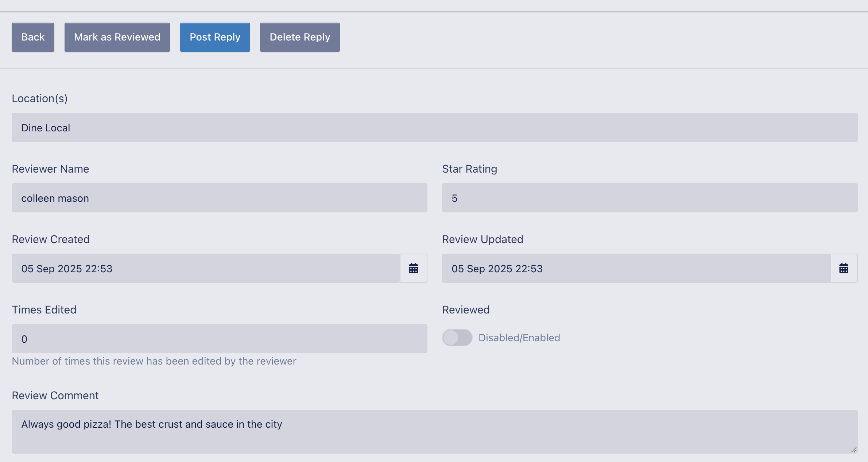Screen dimensions: 868x462
Task: Click the Review Comment label
Action: [x=55, y=395]
